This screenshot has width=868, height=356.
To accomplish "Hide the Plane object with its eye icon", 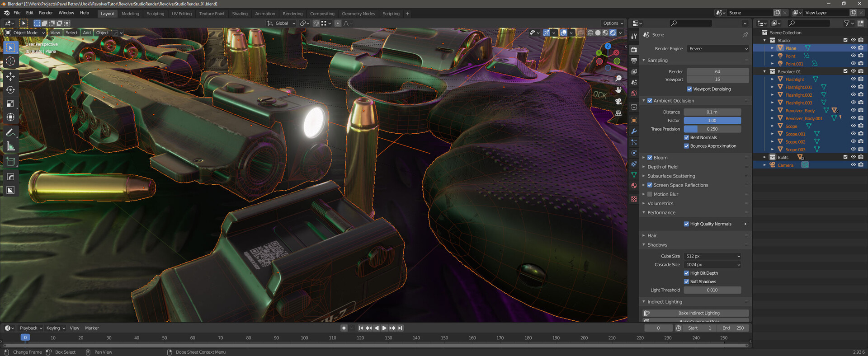I will click(x=853, y=48).
